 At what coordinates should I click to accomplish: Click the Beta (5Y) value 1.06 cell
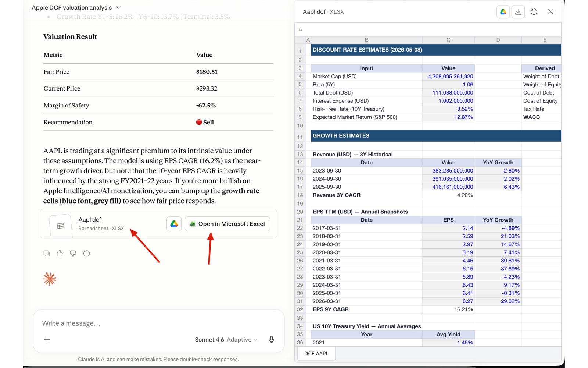448,85
